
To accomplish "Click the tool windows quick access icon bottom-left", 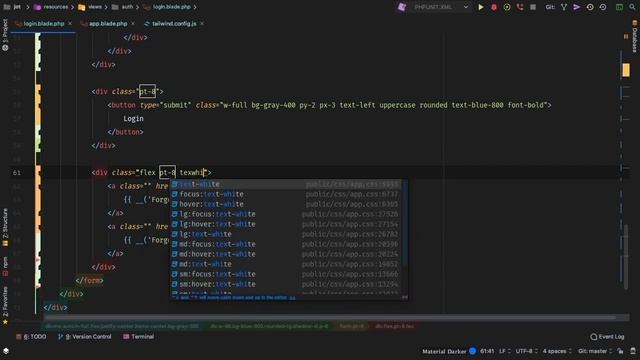I will (x=6, y=351).
